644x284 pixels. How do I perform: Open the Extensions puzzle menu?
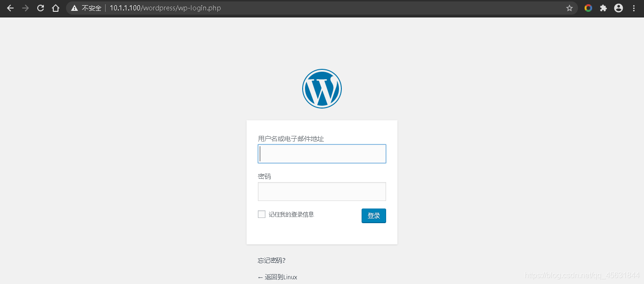(603, 8)
